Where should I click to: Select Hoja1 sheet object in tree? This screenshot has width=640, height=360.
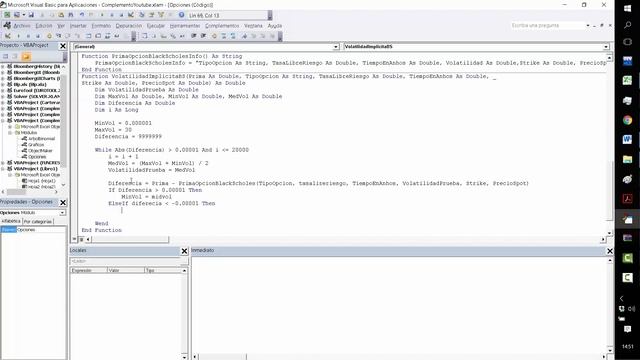pos(42,181)
